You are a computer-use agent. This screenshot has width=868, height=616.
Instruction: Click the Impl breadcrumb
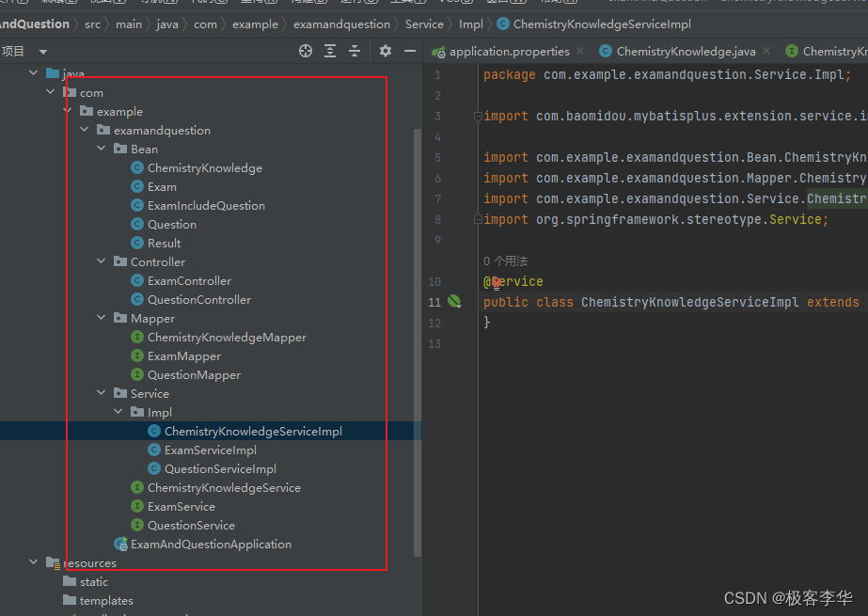[x=470, y=24]
